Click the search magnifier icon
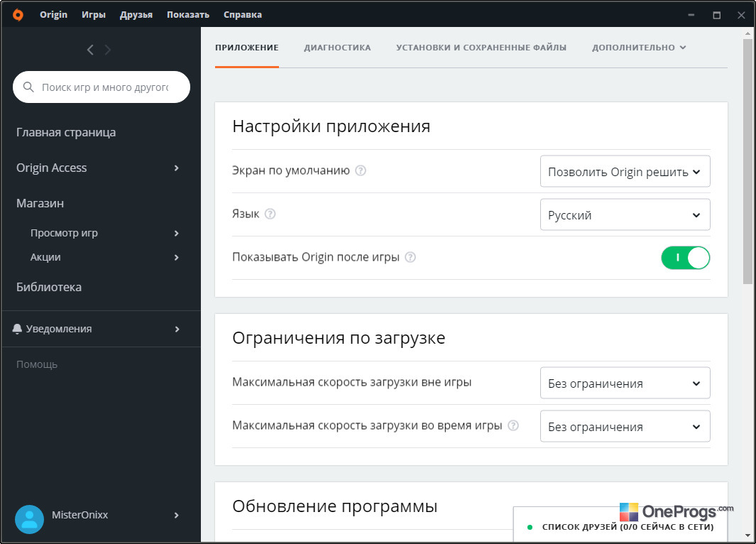Viewport: 756px width, 544px height. pos(28,87)
